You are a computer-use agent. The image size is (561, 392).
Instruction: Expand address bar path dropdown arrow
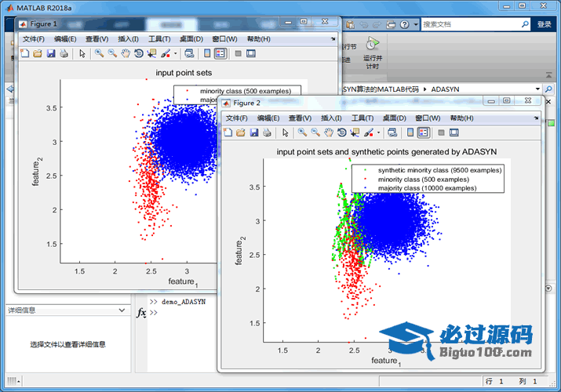(537, 89)
